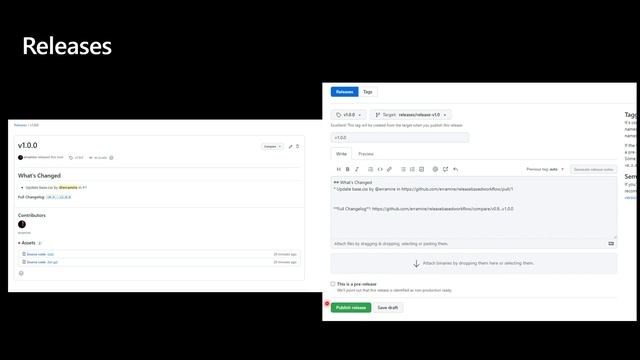Open the Releases breadcrumb link
The image size is (640, 360).
[20, 125]
